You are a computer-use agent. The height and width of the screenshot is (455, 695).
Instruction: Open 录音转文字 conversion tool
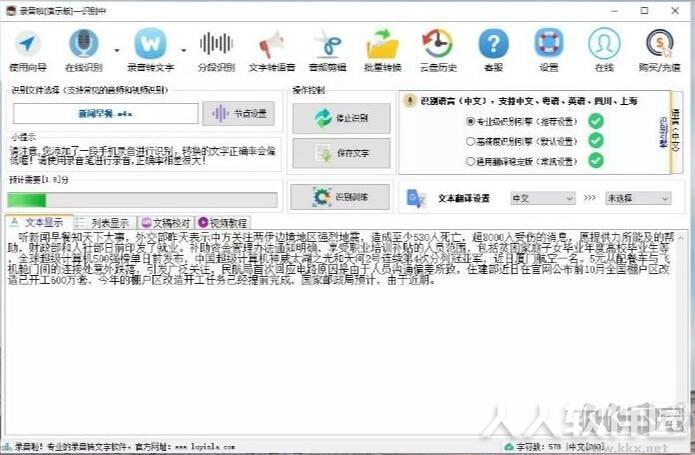(150, 50)
